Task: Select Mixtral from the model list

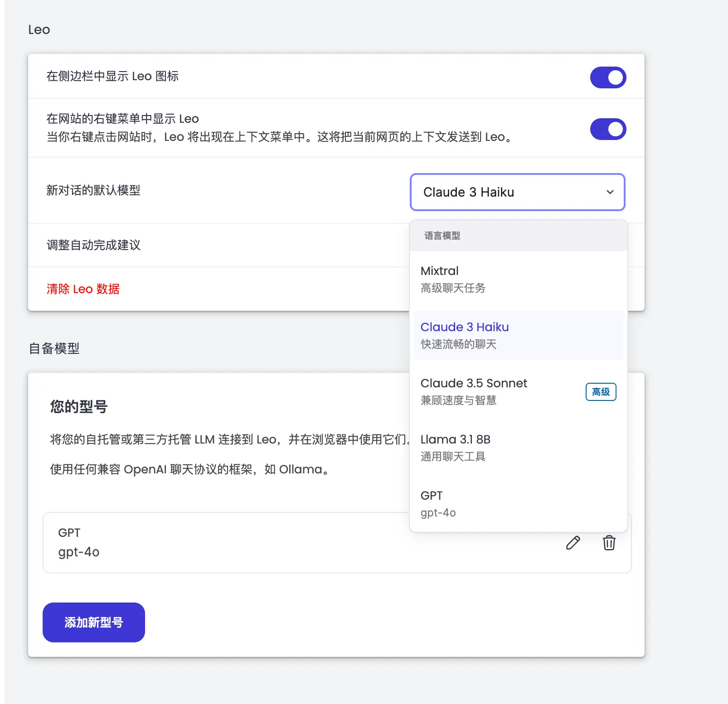Action: (x=518, y=279)
